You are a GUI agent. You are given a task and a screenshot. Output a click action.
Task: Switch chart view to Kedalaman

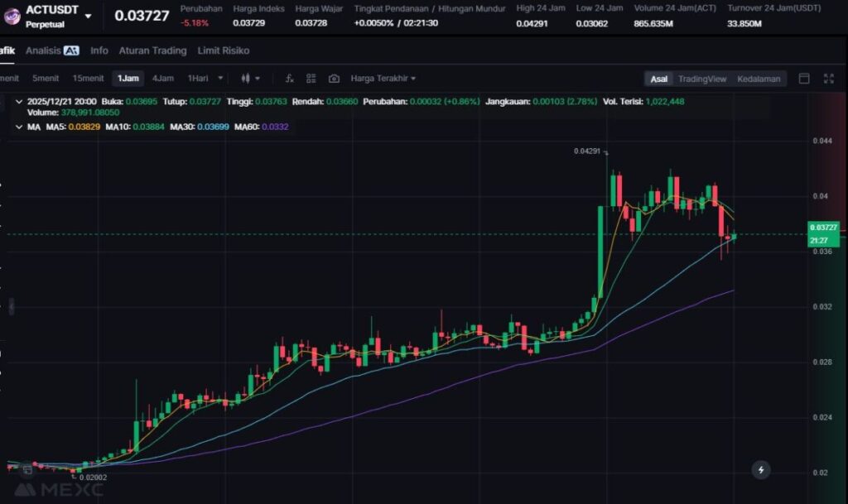759,79
